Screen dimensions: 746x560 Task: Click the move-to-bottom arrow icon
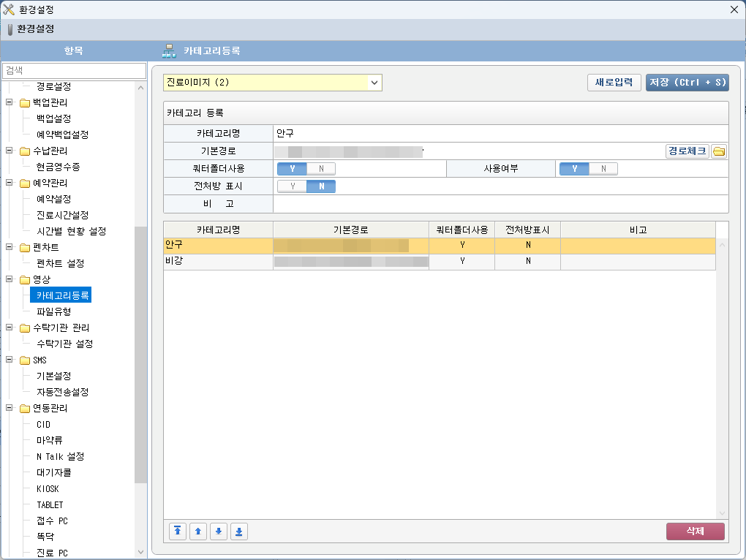point(238,531)
